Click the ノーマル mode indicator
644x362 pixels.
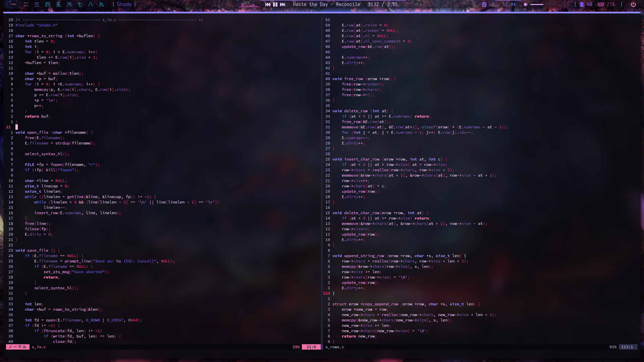(x=17, y=347)
